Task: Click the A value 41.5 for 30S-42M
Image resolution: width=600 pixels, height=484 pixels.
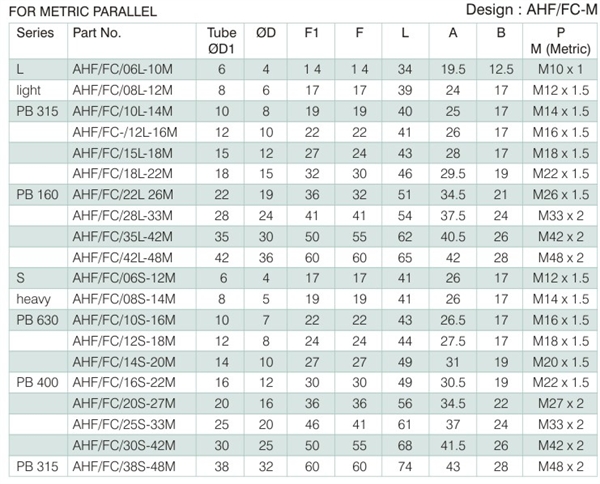Action: pos(453,446)
